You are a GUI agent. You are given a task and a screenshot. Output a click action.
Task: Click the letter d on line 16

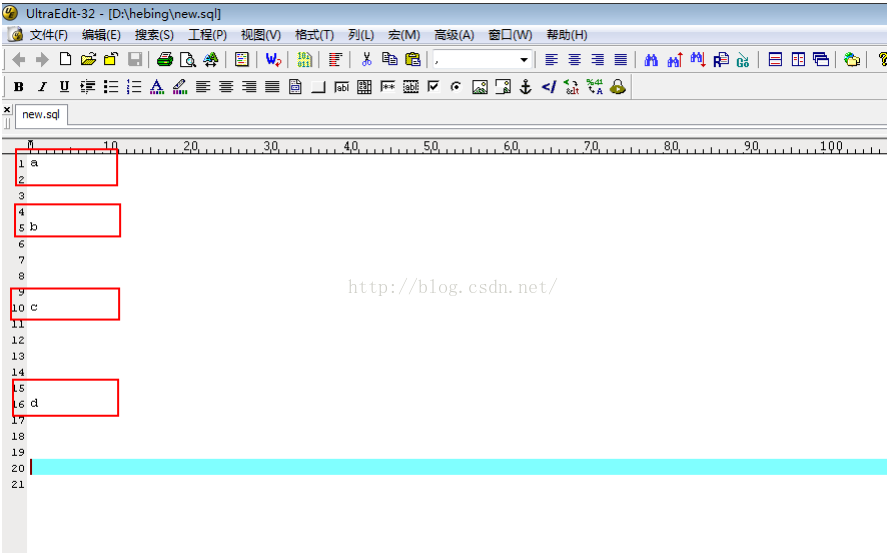[34, 403]
